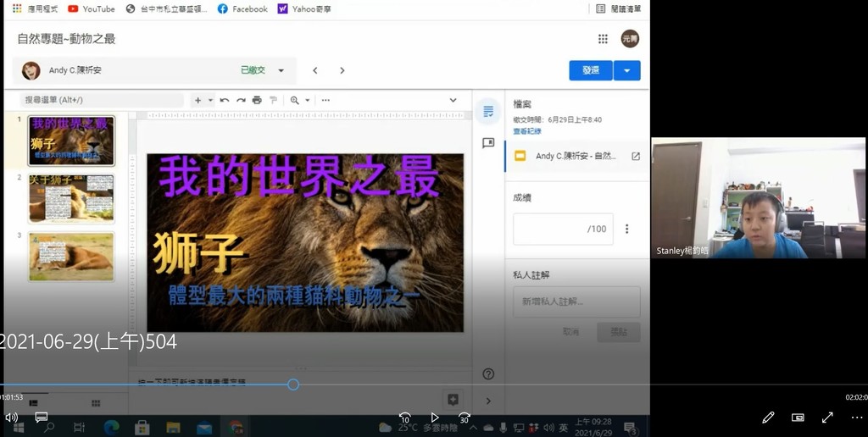Image resolution: width=868 pixels, height=437 pixels.
Task: Open File Explorer from the taskbar
Action: click(x=173, y=427)
